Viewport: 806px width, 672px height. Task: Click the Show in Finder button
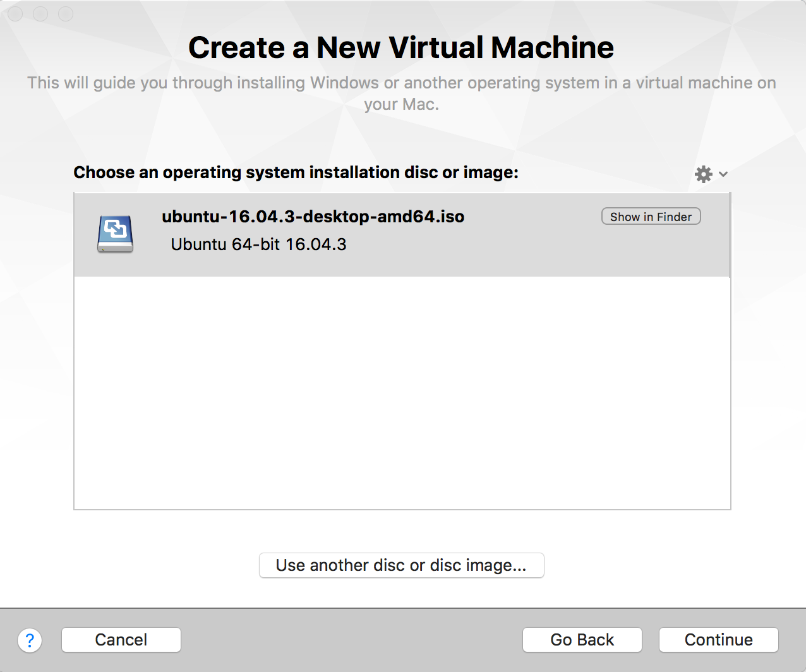(651, 217)
